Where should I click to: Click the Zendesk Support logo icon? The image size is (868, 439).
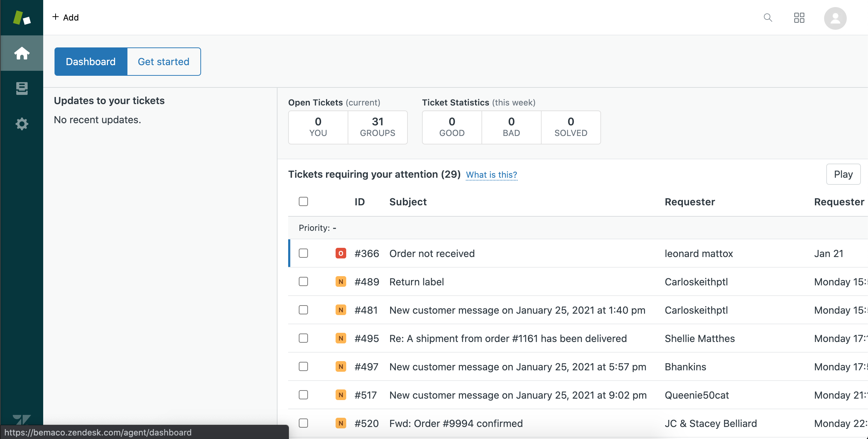point(22,17)
